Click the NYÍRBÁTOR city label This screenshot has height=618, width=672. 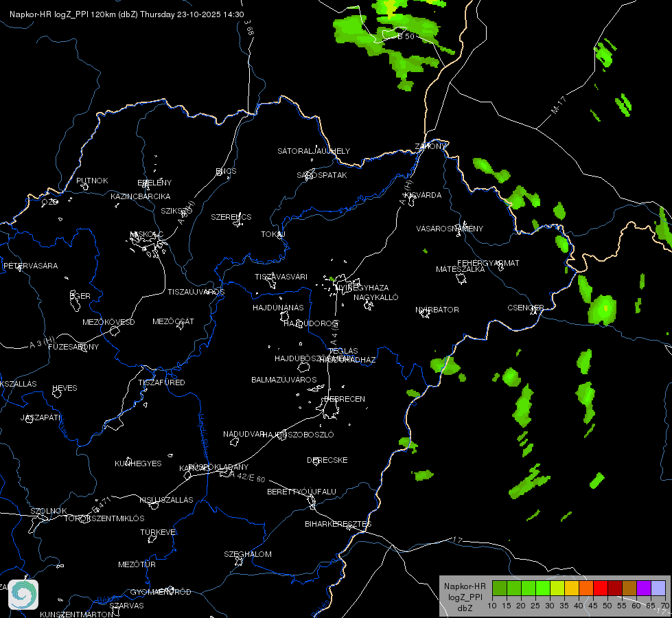[x=437, y=310]
